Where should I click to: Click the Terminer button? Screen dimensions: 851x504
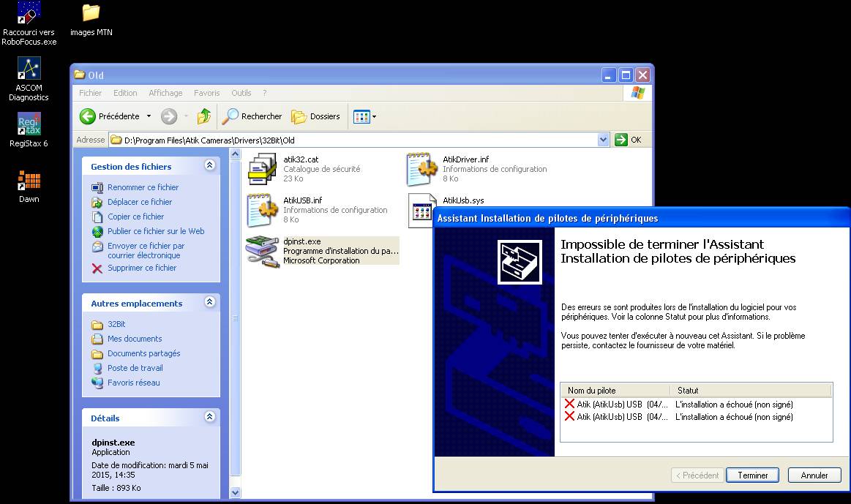pyautogui.click(x=752, y=475)
